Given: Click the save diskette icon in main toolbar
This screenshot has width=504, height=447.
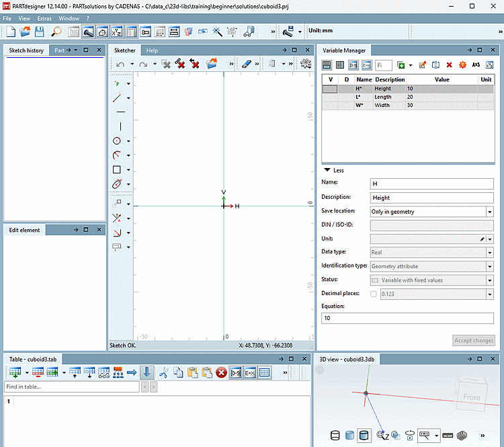Looking at the screenshot, I should point(39,32).
